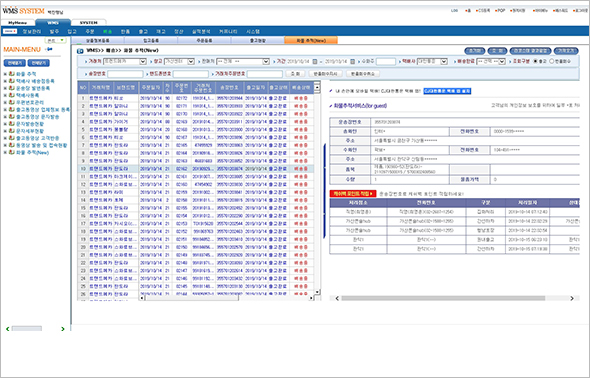Viewport: 590px width, 378px height.
Task: Click the 전체열기 button under MAIN-MENU
Action: 15,63
